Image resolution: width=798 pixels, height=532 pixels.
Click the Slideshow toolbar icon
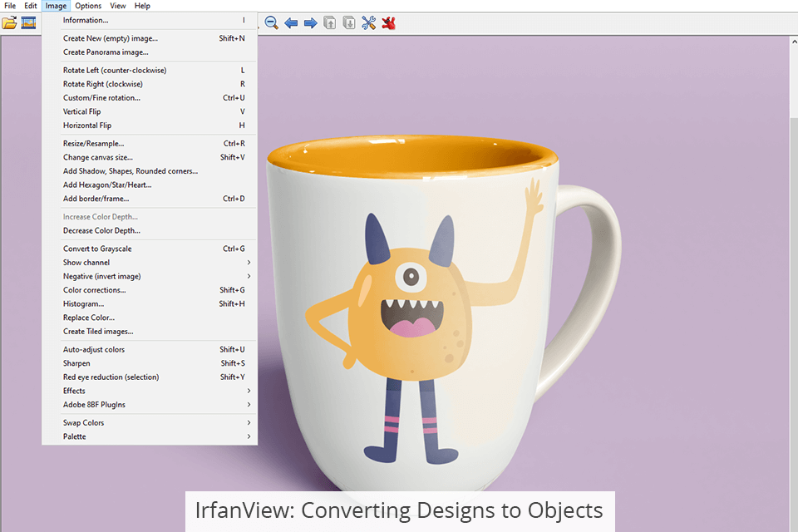coord(28,23)
